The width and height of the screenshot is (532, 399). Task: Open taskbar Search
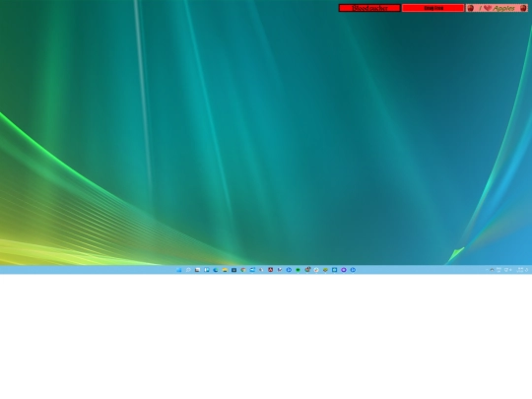pos(188,270)
